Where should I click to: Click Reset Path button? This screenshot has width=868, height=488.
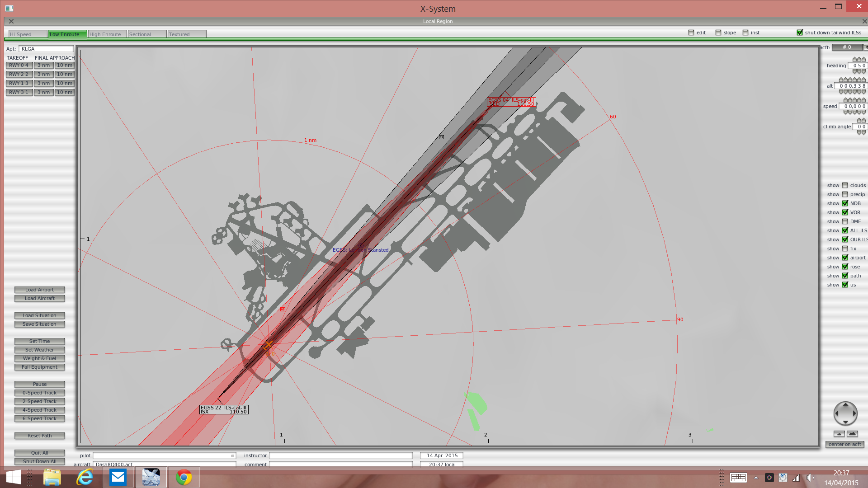click(40, 436)
